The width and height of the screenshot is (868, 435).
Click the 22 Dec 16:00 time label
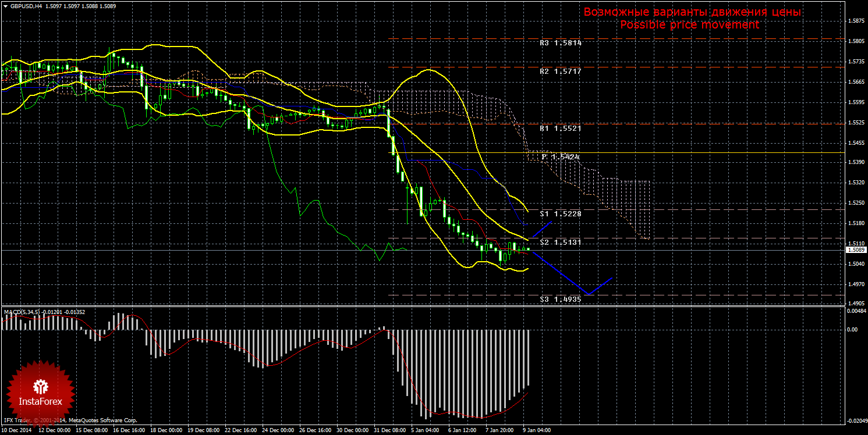pos(240,431)
